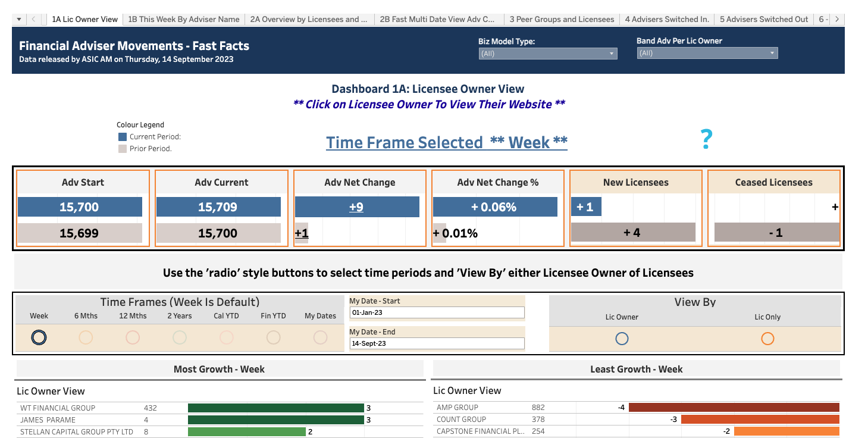Screen dimensions: 868x438
Task: Click WT Financial Group green growth bar
Action: [x=276, y=408]
